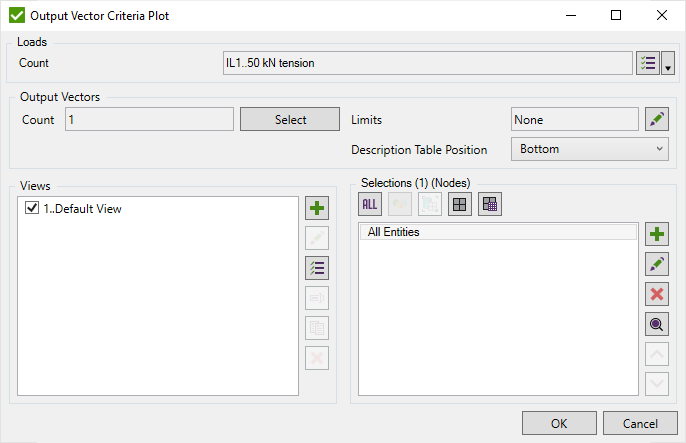Click the grid-with-table selection icon
The height and width of the screenshot is (443, 686).
coord(490,204)
